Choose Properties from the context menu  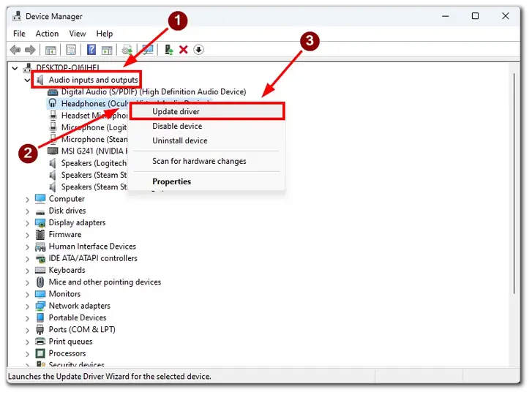coord(206,181)
